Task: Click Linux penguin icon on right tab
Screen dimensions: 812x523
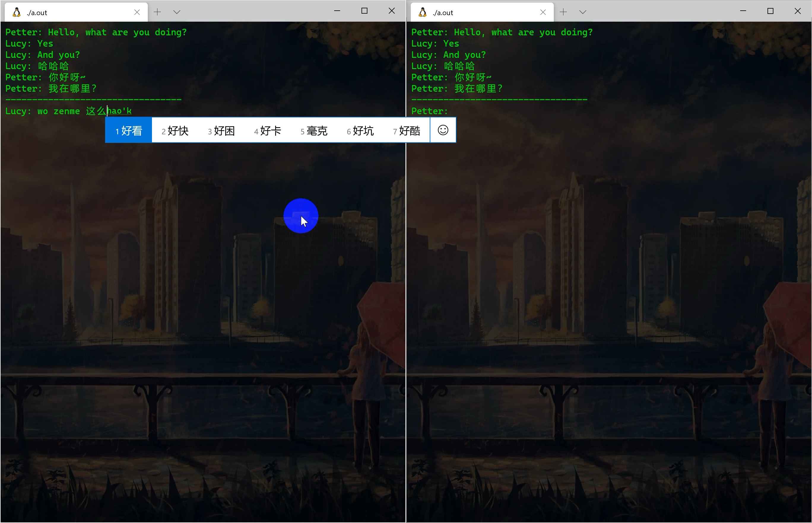Action: 423,12
